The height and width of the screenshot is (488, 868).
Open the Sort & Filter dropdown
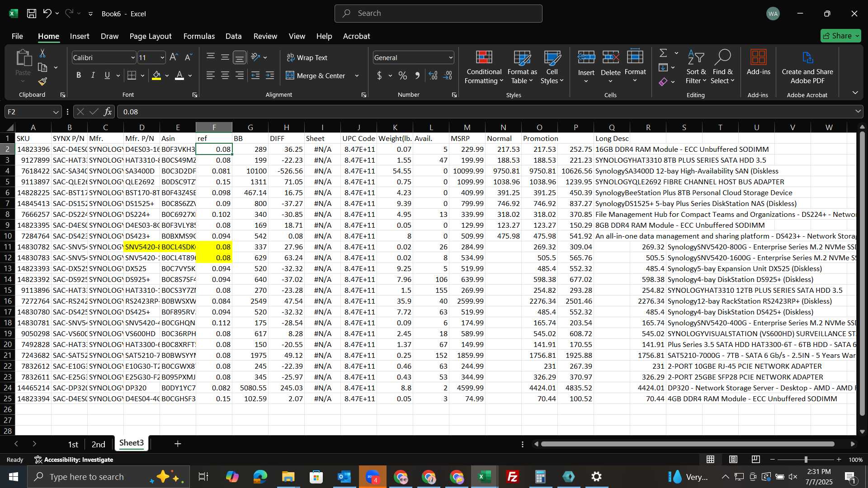696,67
